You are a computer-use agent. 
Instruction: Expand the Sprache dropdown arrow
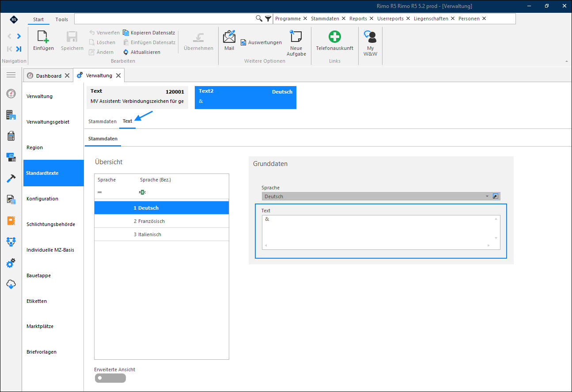pos(487,196)
